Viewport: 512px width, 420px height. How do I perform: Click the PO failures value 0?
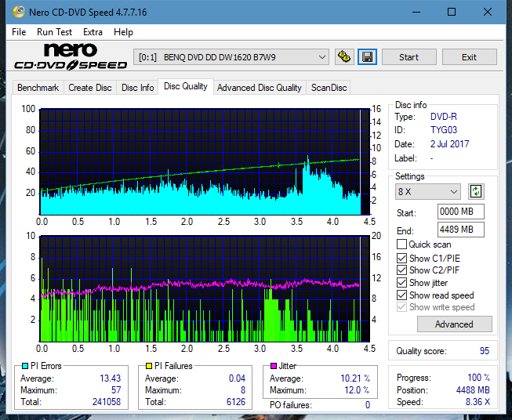(x=368, y=405)
